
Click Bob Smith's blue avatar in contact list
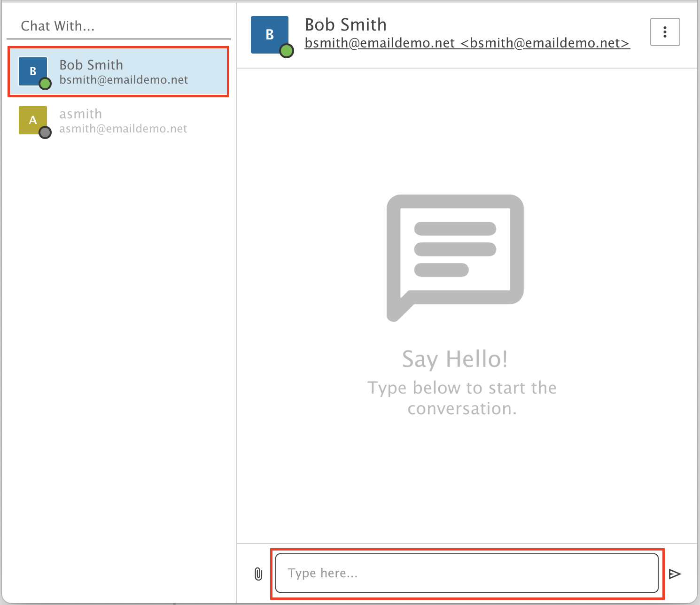pos(32,71)
